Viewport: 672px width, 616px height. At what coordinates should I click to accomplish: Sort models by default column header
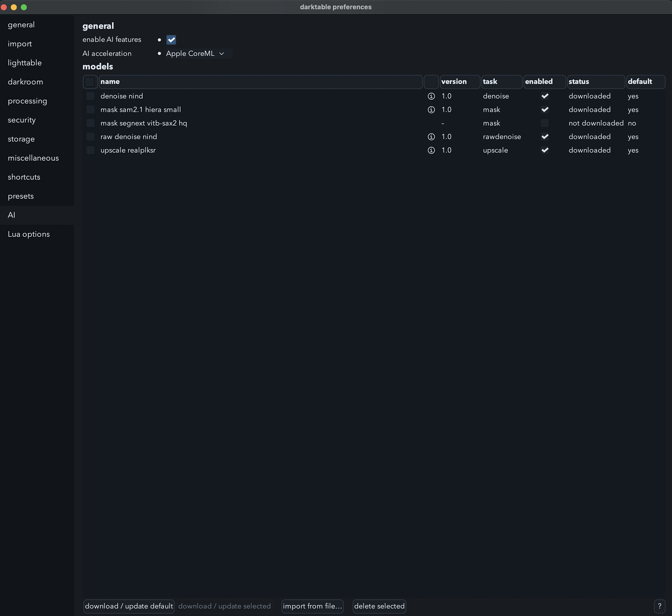click(x=646, y=82)
